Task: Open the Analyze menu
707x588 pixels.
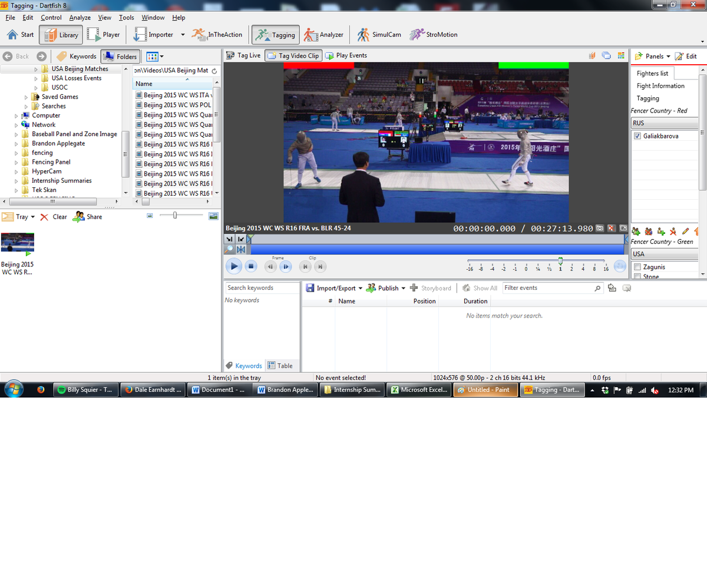Action: [80, 18]
